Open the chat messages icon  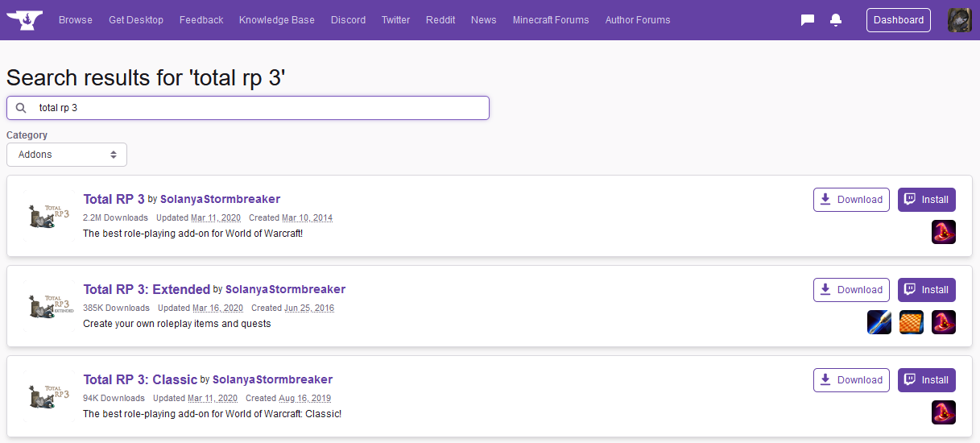(x=808, y=20)
